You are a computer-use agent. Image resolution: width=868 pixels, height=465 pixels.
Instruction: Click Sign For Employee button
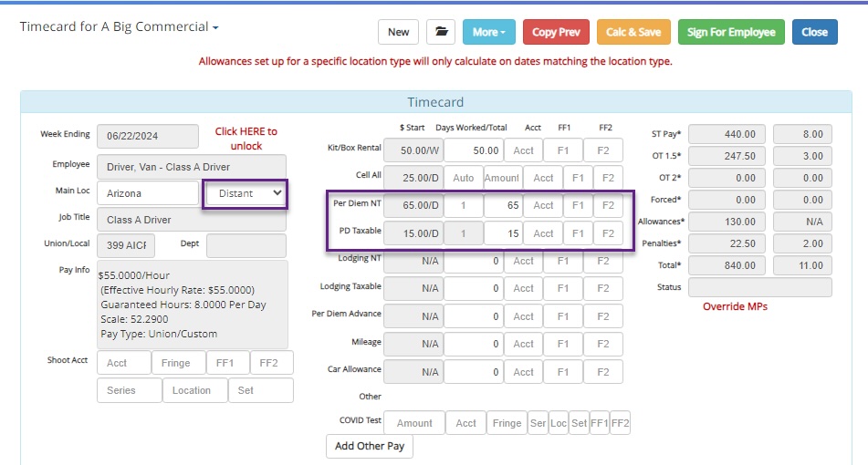(x=731, y=32)
